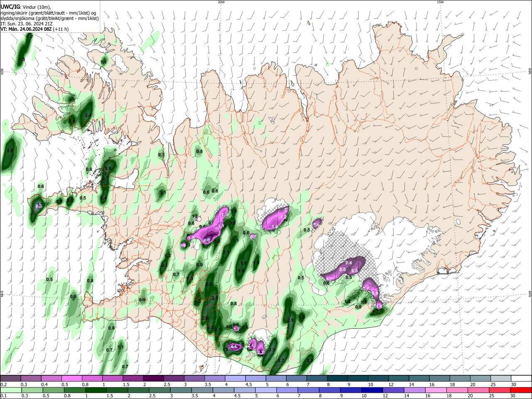The image size is (532, 399).
Task: Click the 'IT: Sun. 23. 06. 2024 21Z' line
Action: 26,24
